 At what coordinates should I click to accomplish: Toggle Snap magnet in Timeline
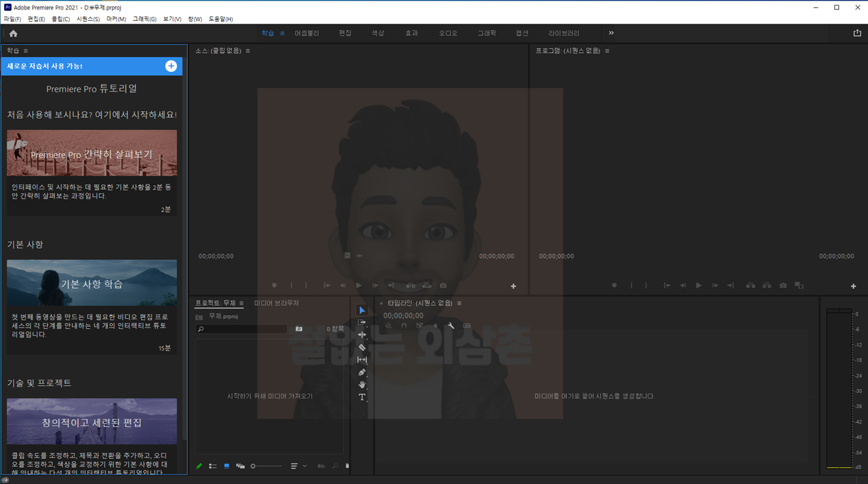click(x=404, y=326)
